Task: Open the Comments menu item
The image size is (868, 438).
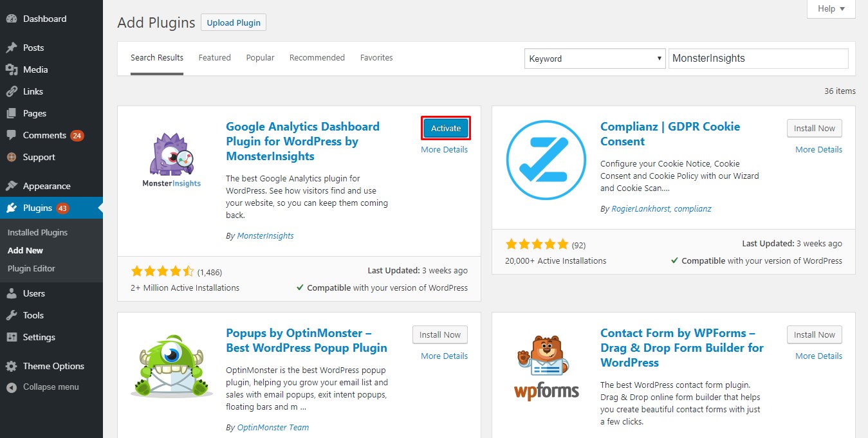Action: click(51, 135)
